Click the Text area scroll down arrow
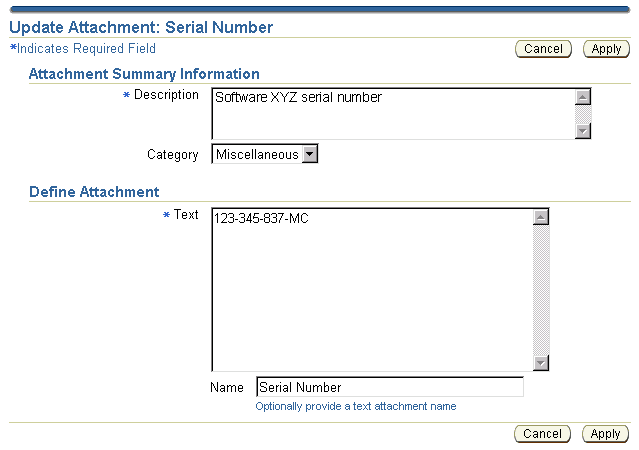The image size is (639, 450). coord(541,363)
